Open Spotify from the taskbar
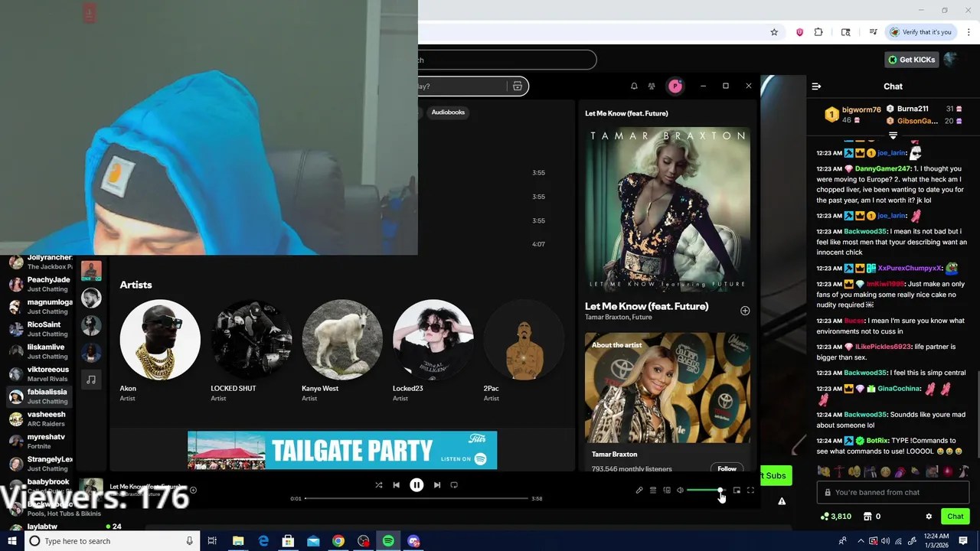Screen dimensions: 980x551 click(x=388, y=541)
